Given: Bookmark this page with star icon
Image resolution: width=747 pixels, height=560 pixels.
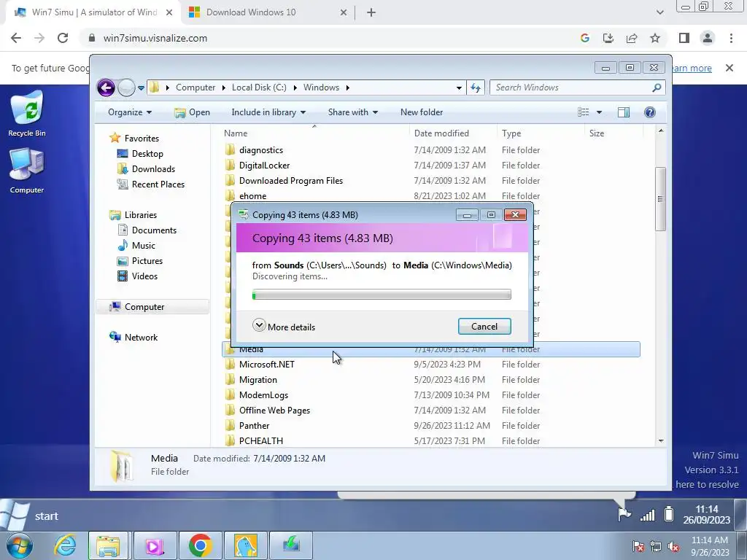Looking at the screenshot, I should pos(655,38).
